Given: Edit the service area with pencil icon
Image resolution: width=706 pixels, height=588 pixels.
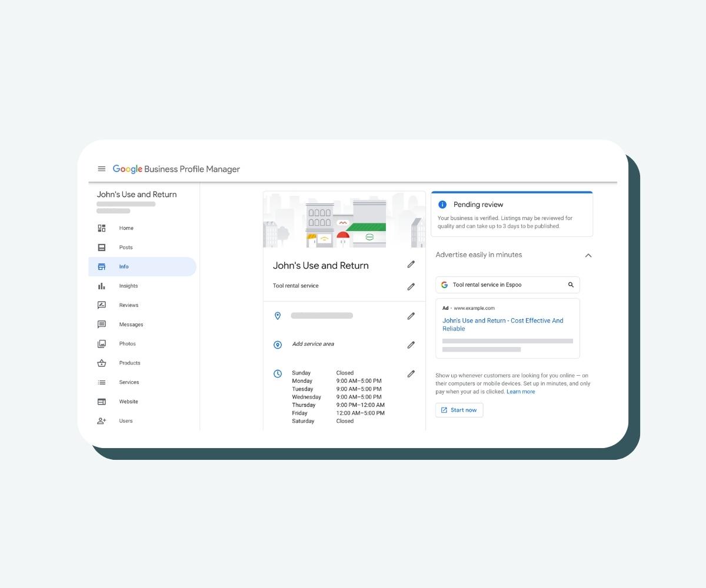Looking at the screenshot, I should tap(411, 345).
